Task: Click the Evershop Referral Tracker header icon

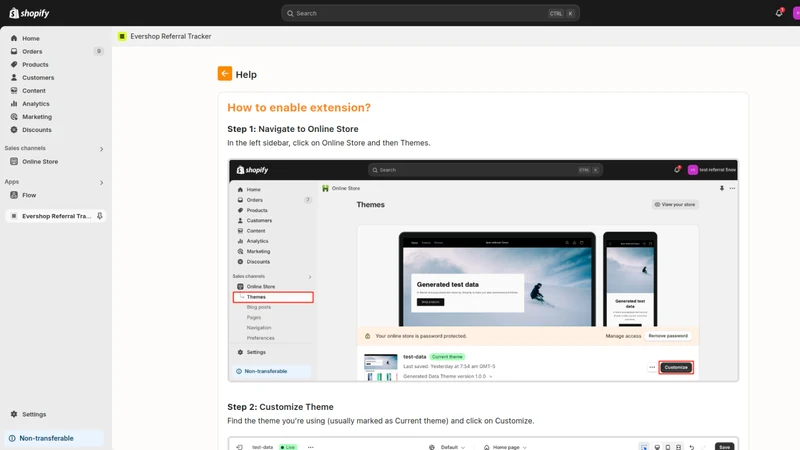Action: pyautogui.click(x=122, y=36)
